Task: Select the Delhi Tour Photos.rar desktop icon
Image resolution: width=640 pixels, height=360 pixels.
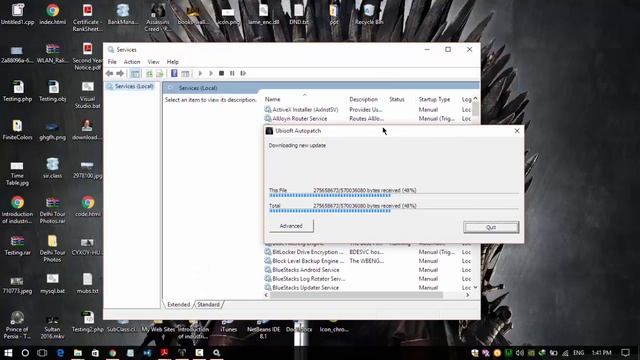Action: pyautogui.click(x=52, y=210)
